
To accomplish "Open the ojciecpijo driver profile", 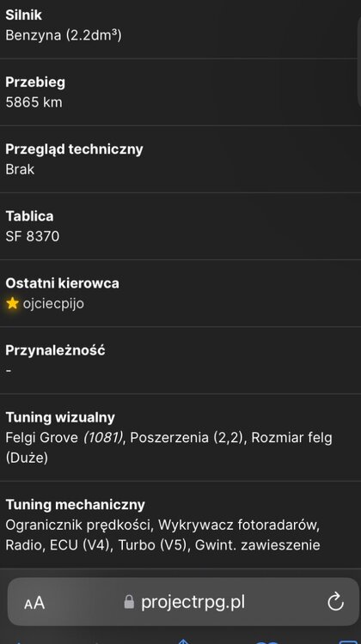I will coord(53,304).
